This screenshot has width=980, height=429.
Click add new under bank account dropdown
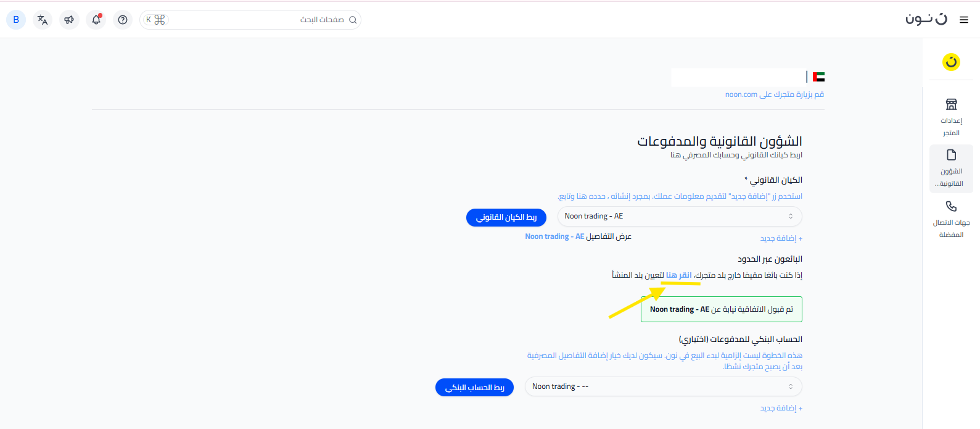point(781,408)
